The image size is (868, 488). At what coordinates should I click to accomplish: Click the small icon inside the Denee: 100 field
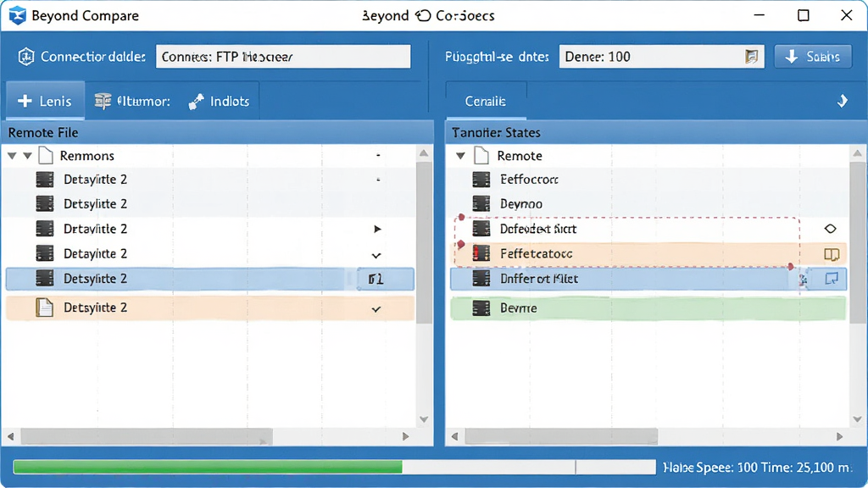pos(751,57)
